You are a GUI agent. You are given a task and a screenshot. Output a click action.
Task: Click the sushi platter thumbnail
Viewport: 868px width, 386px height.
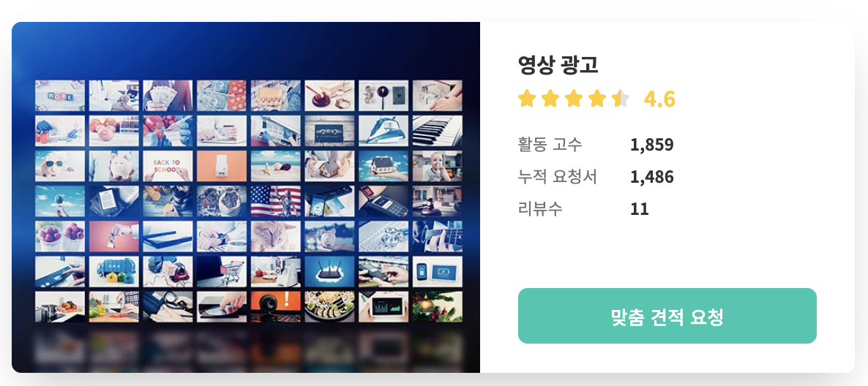[329, 306]
